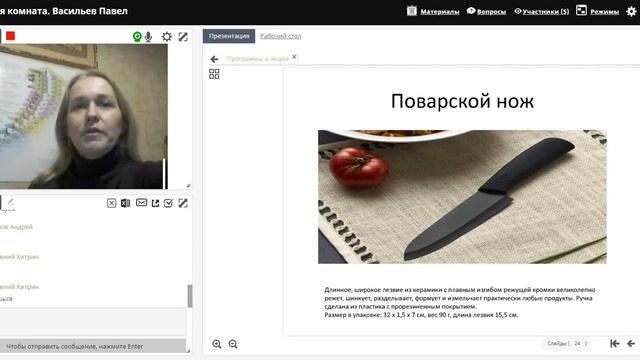Open the Материалы link
This screenshot has width=640, height=360.
coord(440,11)
